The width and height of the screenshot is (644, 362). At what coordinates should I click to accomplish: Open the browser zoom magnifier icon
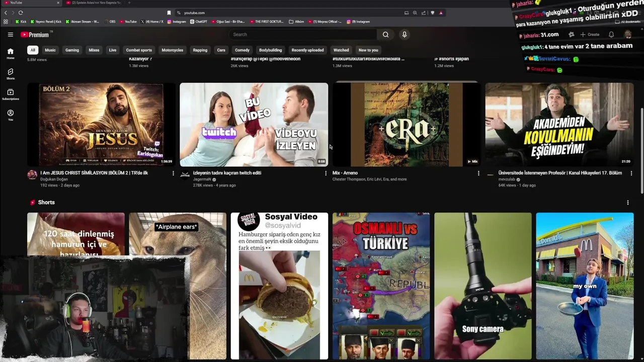point(415,13)
